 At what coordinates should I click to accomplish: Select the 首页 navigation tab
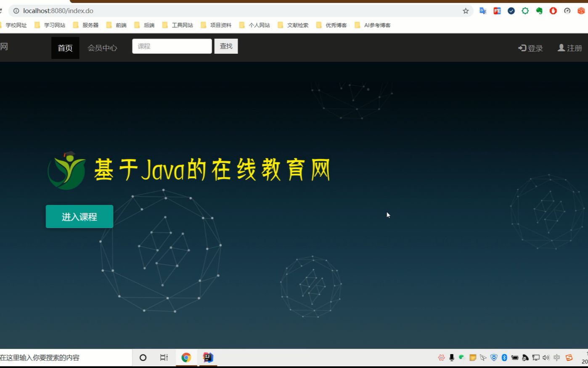point(65,48)
